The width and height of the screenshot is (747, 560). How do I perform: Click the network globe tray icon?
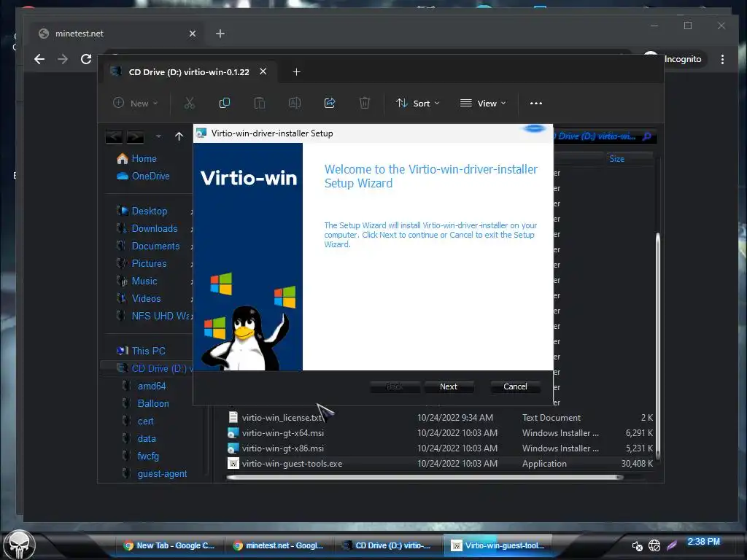[x=654, y=545]
